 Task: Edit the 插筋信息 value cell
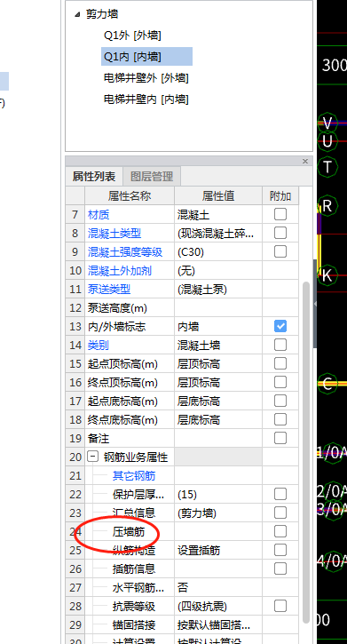218,569
